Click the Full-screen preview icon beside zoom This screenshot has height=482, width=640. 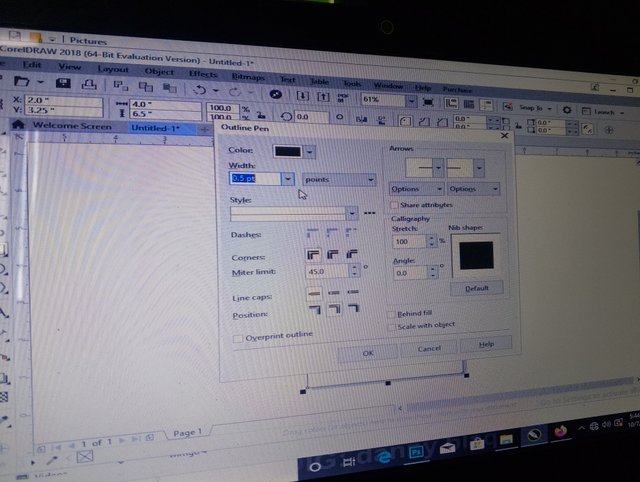pyautogui.click(x=428, y=102)
